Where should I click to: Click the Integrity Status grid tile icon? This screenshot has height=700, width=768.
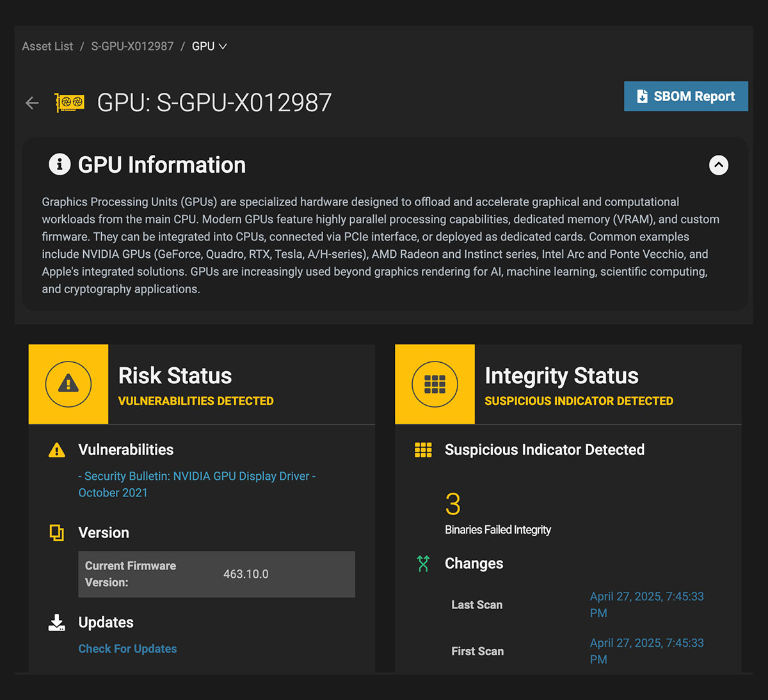click(x=435, y=384)
